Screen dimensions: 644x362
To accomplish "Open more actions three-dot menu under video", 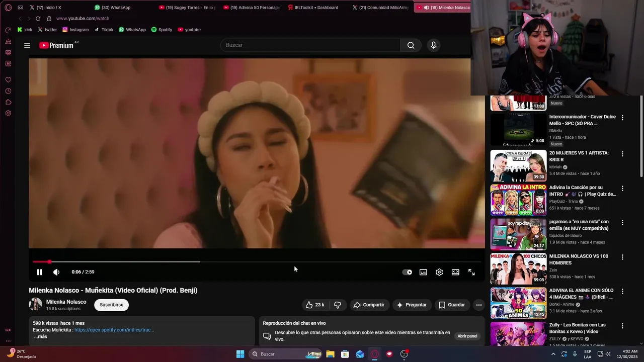I will click(x=479, y=305).
